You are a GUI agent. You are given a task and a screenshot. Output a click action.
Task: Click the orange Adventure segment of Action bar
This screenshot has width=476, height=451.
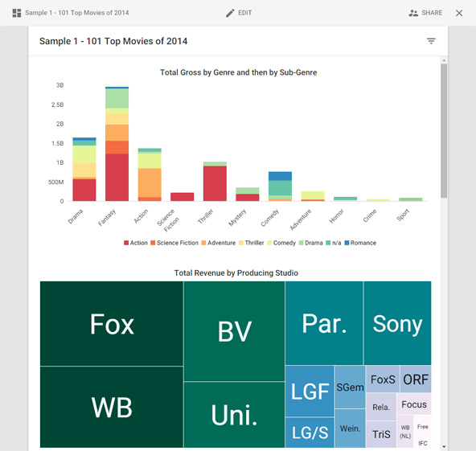point(150,182)
